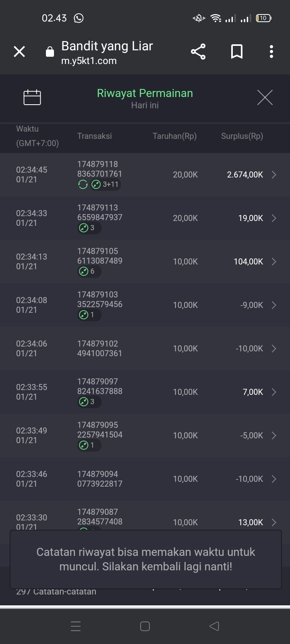The height and width of the screenshot is (644, 290).
Task: Tap the Android back navigation button
Action: pos(214,626)
